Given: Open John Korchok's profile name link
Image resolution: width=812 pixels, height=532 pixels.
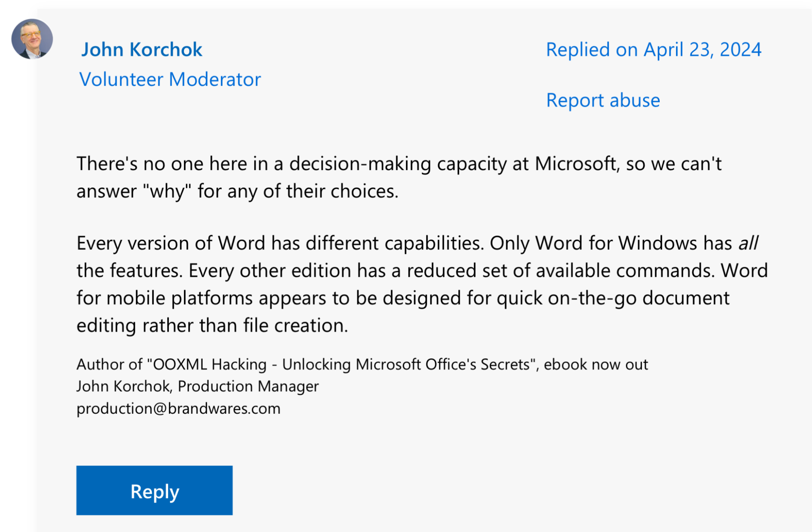Looking at the screenshot, I should click(x=142, y=50).
